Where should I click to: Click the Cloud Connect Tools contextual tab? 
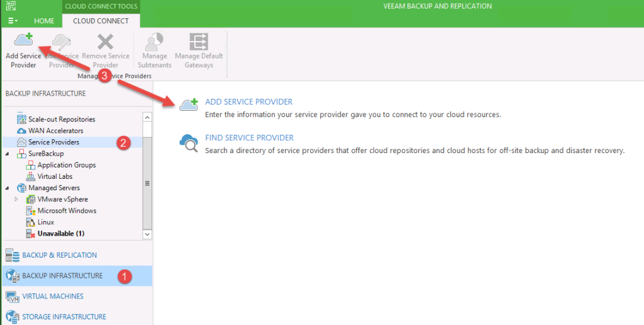pos(101,6)
